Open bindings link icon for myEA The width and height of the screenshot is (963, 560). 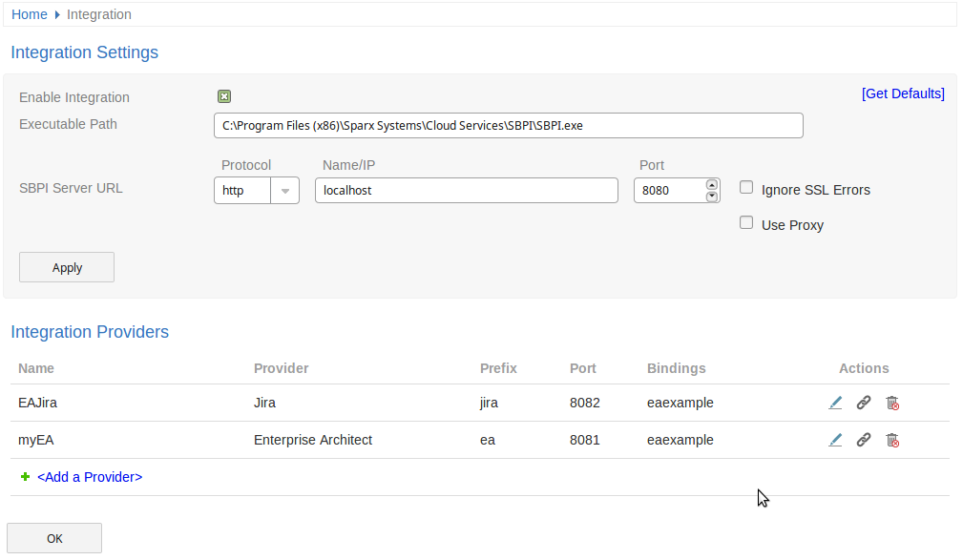pos(864,440)
